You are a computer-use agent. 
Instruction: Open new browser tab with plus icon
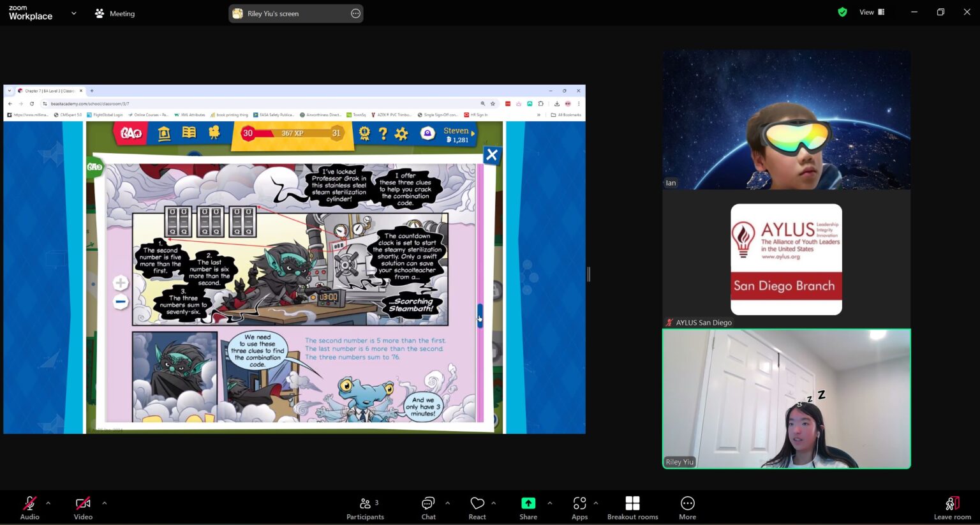(92, 91)
